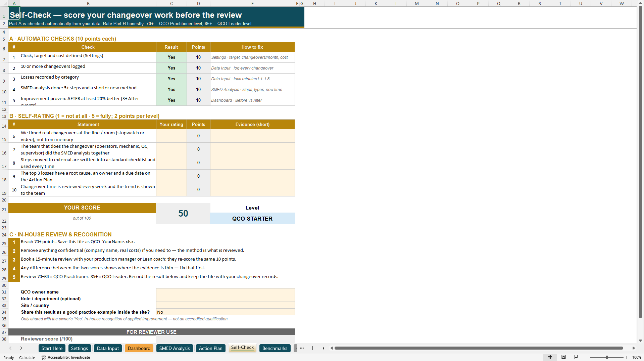
Task: Click 'Losses recorded by category' check cell
Action: [88, 79]
